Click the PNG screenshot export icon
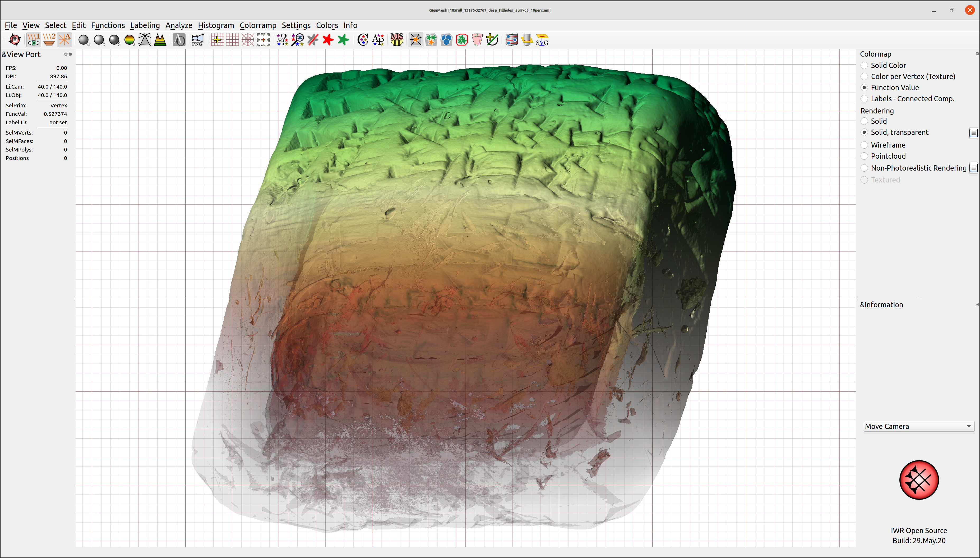 click(x=197, y=40)
